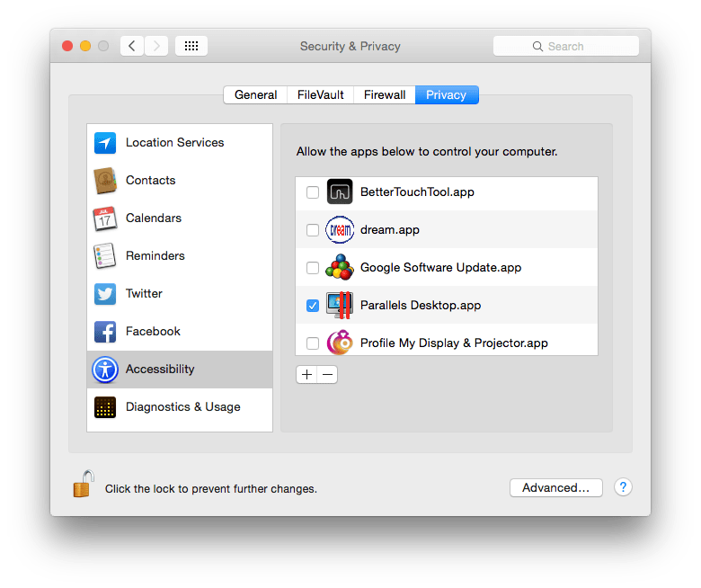Select the Contacts address book icon
This screenshot has width=701, height=588.
tap(105, 181)
